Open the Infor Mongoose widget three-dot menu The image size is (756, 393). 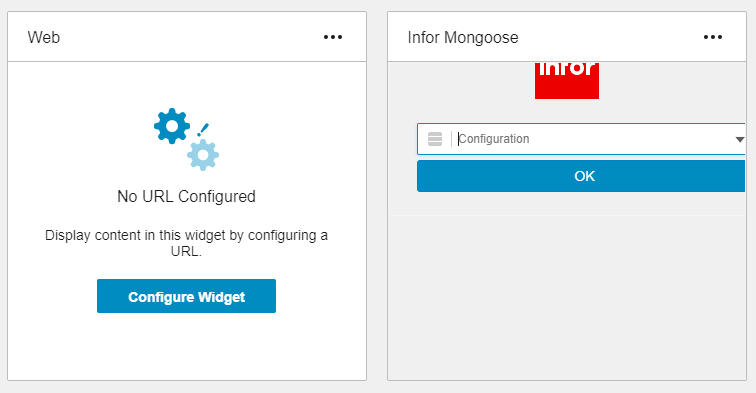tap(713, 37)
